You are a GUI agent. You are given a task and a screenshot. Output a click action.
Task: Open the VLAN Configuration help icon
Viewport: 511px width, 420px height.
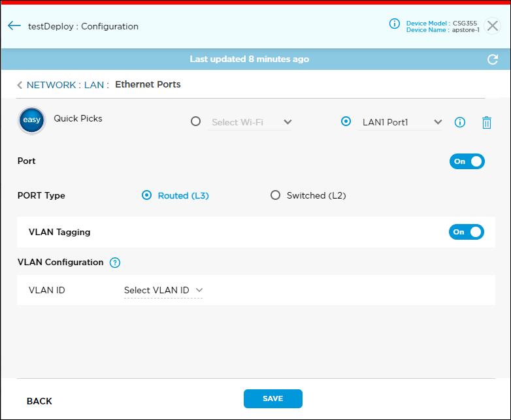pos(115,263)
